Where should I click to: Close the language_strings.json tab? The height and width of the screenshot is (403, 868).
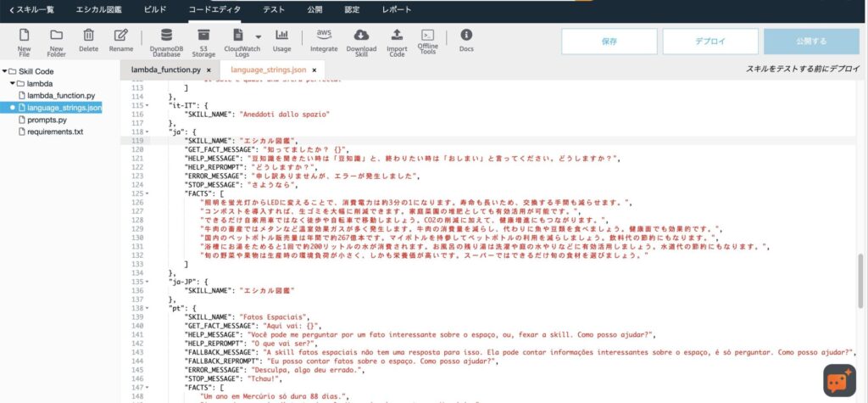[314, 70]
